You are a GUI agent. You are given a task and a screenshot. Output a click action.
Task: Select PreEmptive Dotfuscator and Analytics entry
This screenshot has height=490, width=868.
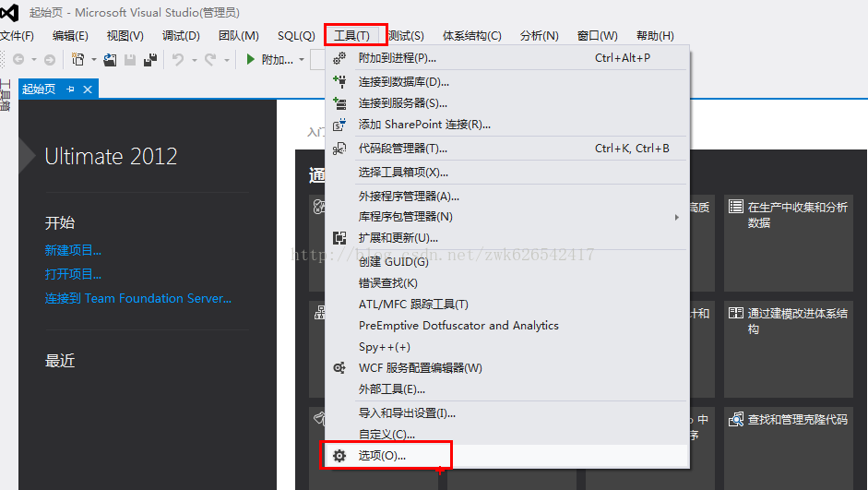tap(507, 326)
